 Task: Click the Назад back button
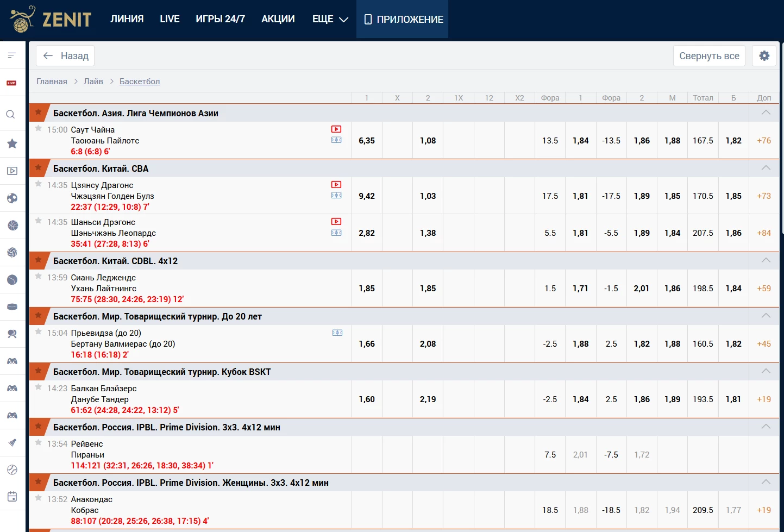[65, 56]
